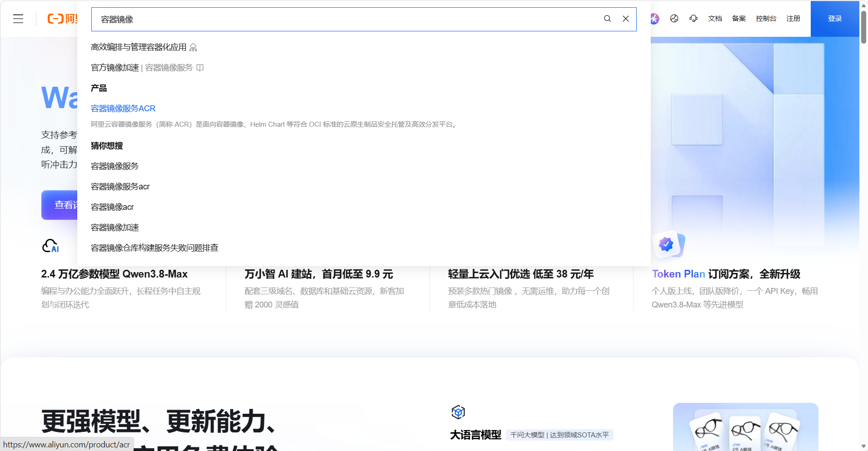This screenshot has height=451, width=868.
Task: Open the 2.4 万亿参数模型 Qwen3.8-Max card title
Action: click(115, 274)
